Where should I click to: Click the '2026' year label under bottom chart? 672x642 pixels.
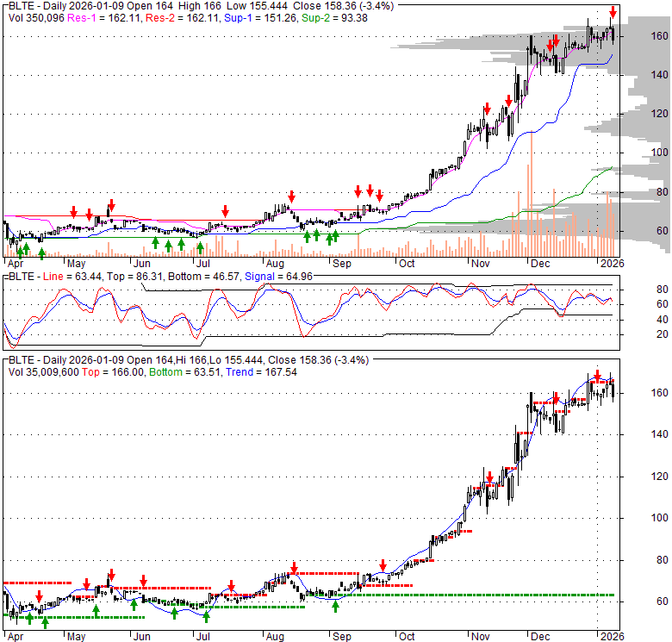pyautogui.click(x=612, y=637)
